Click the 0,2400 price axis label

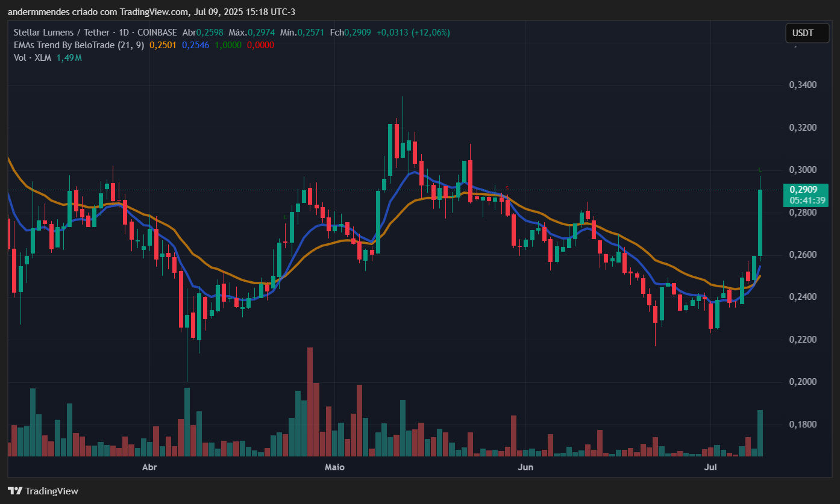click(x=802, y=297)
